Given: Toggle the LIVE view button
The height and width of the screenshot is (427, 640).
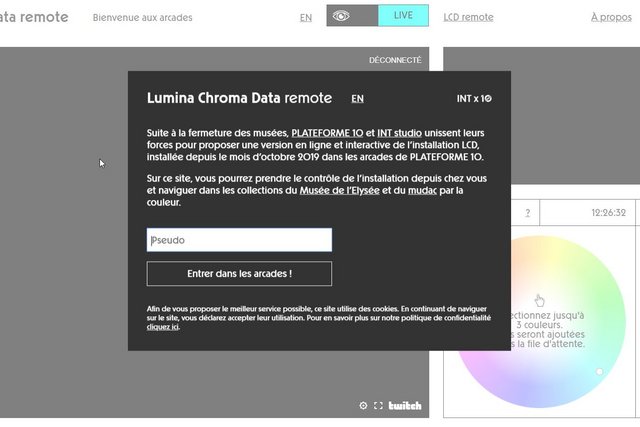Looking at the screenshot, I should tap(403, 16).
